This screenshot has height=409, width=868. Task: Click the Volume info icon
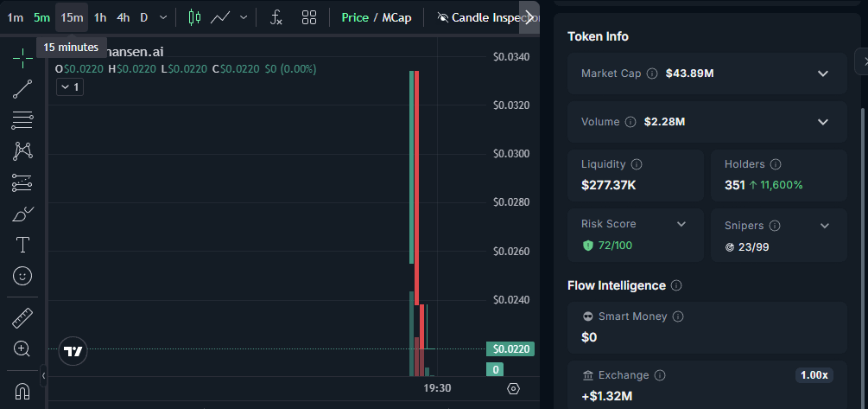[x=630, y=122]
